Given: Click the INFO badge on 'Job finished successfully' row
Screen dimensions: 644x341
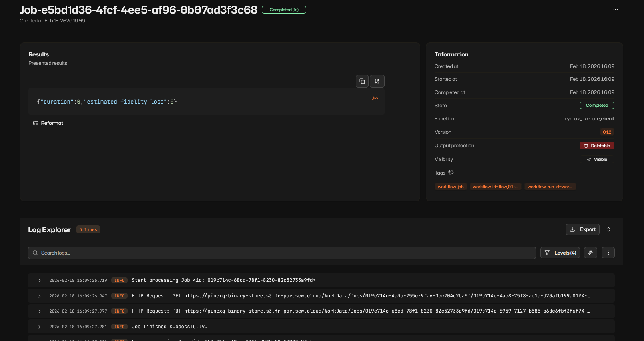Looking at the screenshot, I should [x=119, y=327].
